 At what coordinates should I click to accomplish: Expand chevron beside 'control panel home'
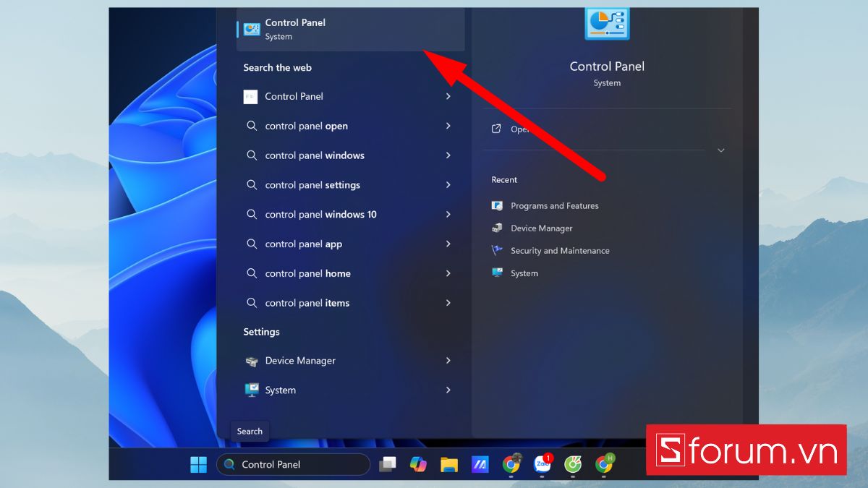point(448,273)
